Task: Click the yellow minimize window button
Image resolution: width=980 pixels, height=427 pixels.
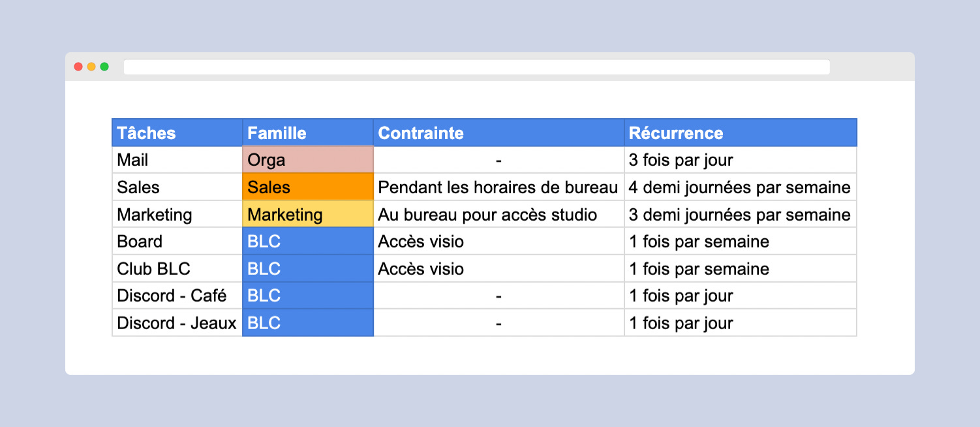Action: pyautogui.click(x=91, y=67)
